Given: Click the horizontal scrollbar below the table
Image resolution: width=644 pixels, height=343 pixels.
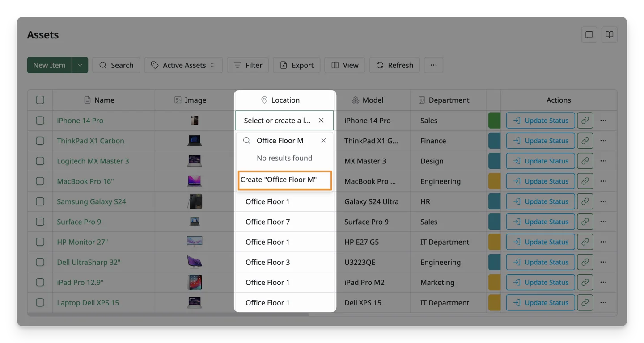Looking at the screenshot, I should point(168,314).
